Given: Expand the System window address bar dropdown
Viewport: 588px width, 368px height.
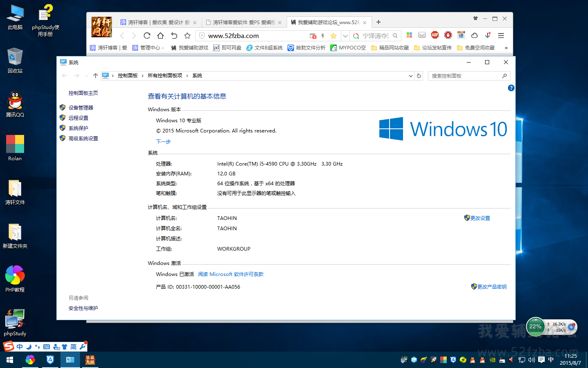Looking at the screenshot, I should pos(411,76).
